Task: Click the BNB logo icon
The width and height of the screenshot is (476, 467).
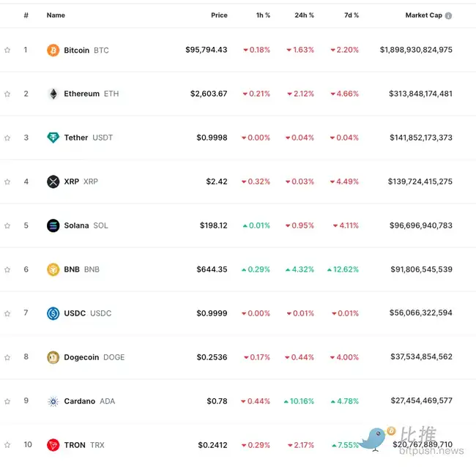Action: pyautogui.click(x=53, y=269)
